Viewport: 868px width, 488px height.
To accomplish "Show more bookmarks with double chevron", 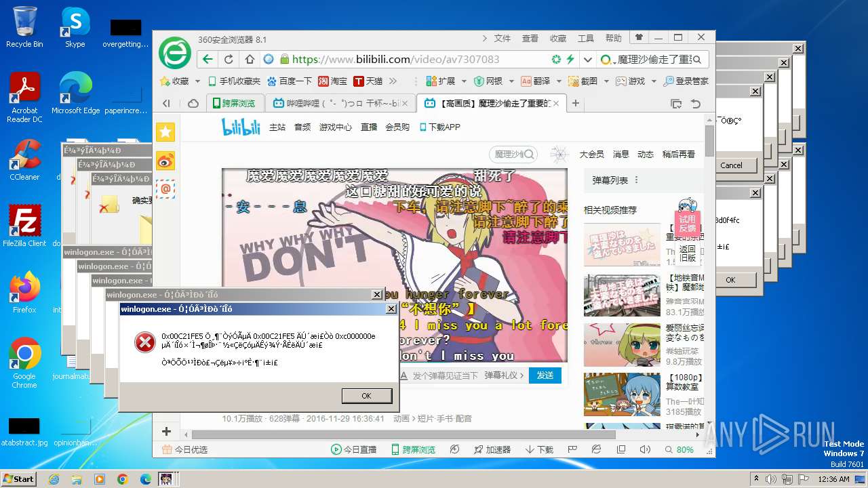I will pos(393,81).
